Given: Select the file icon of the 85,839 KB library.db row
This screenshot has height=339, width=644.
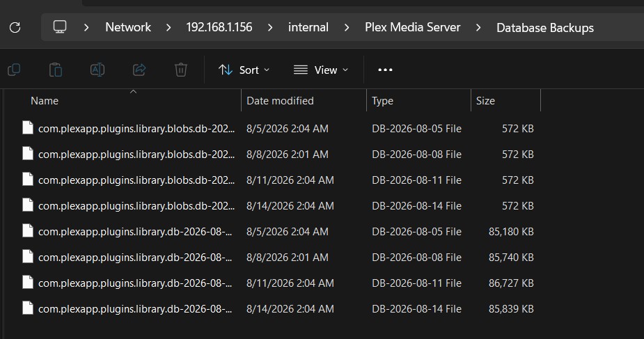Looking at the screenshot, I should (x=28, y=308).
